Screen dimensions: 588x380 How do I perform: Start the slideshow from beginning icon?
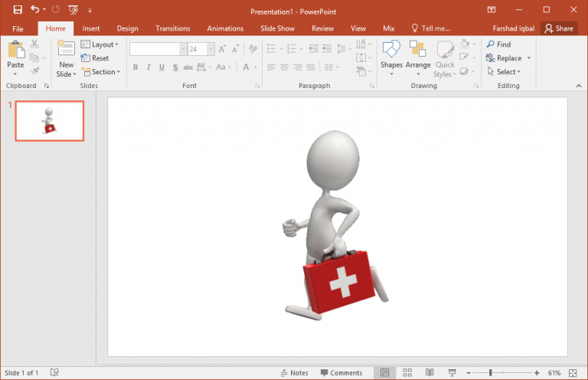click(73, 10)
